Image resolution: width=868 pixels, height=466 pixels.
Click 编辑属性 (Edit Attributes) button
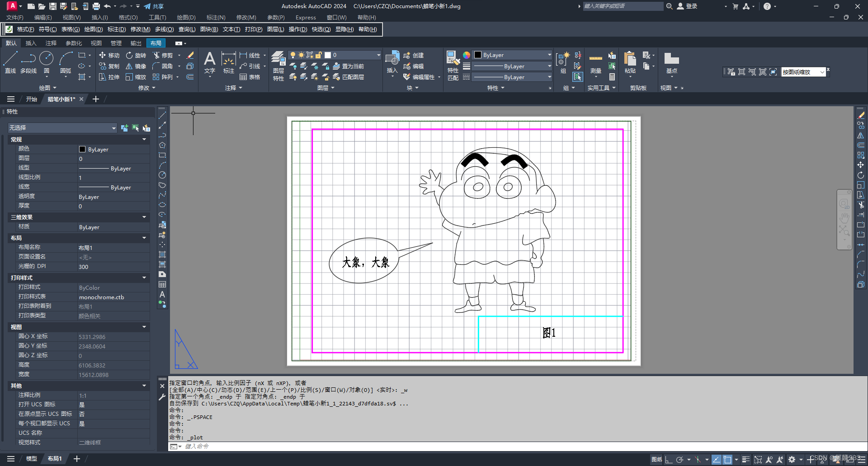(x=419, y=77)
